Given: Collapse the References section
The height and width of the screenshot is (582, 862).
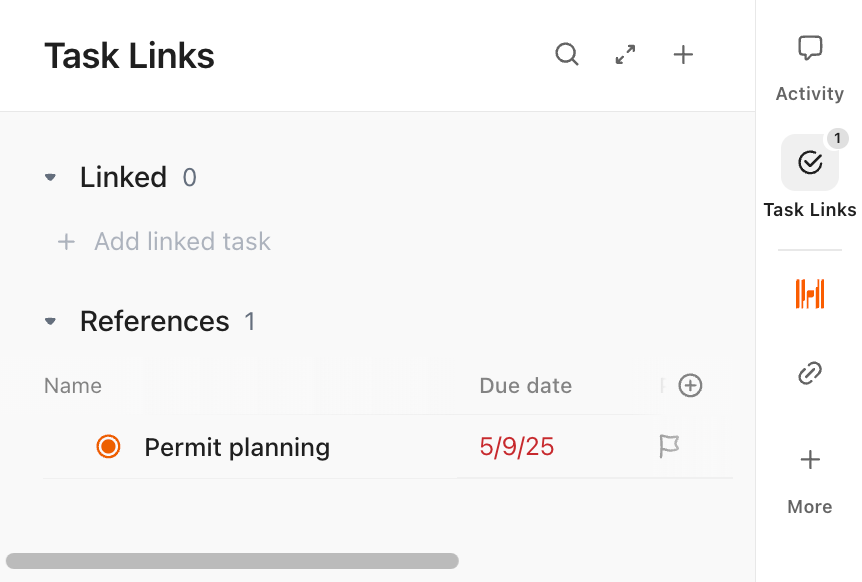Looking at the screenshot, I should point(50,321).
